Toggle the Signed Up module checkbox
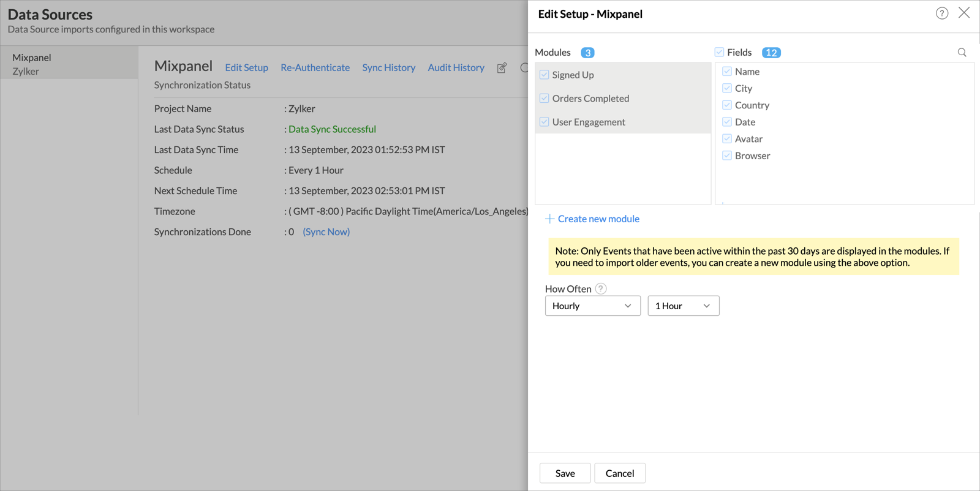This screenshot has height=491, width=980. tap(544, 75)
